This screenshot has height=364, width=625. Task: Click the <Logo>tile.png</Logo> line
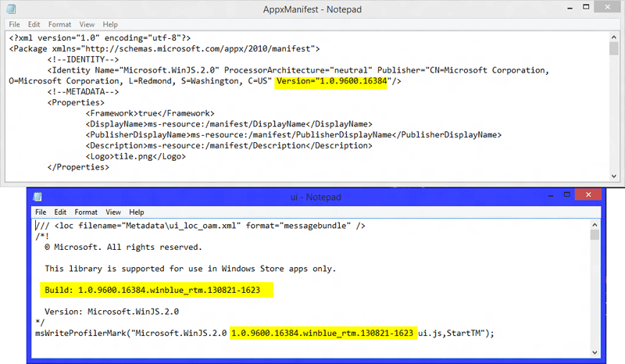coord(135,156)
